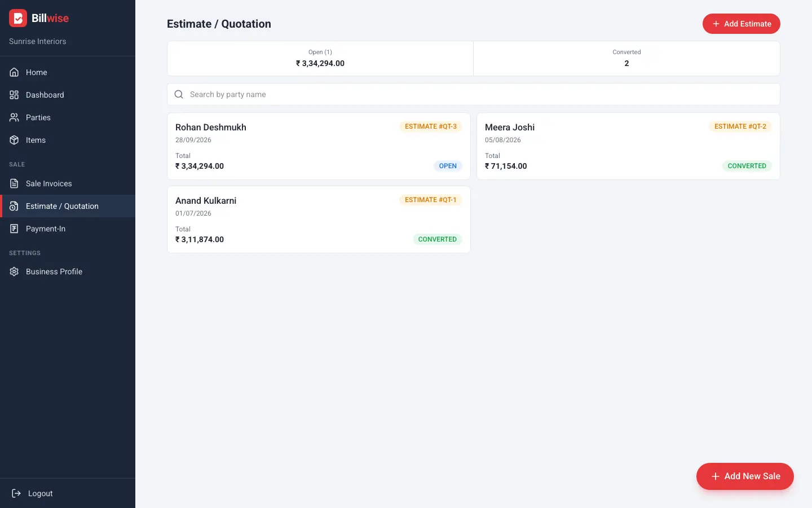This screenshot has height=508, width=812.
Task: Open the Home menu item
Action: click(68, 72)
